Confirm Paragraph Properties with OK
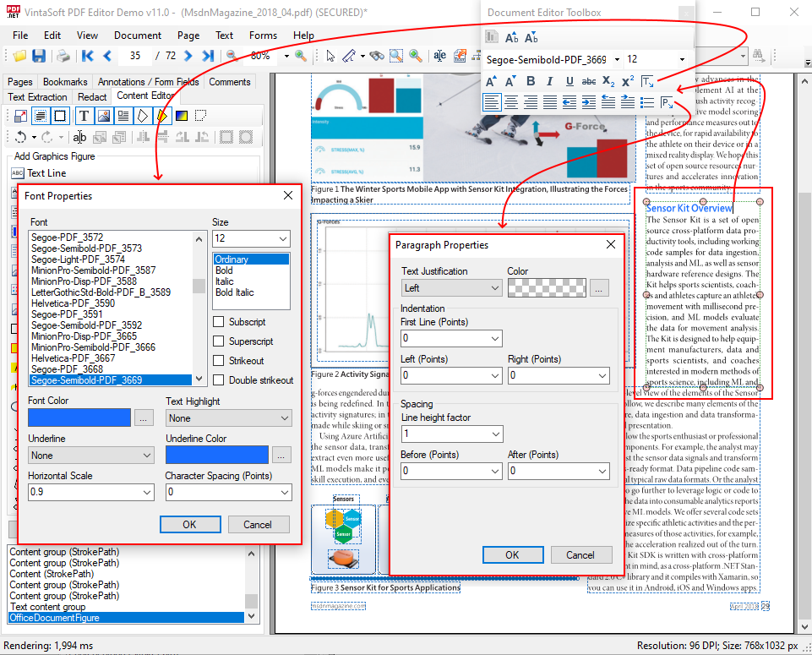This screenshot has height=655, width=812. coord(513,555)
